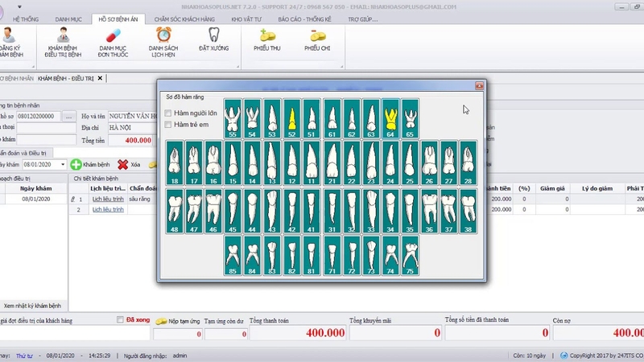Open Đặt xưởng tooth icon
This screenshot has height=362, width=644.
pyautogui.click(x=213, y=39)
